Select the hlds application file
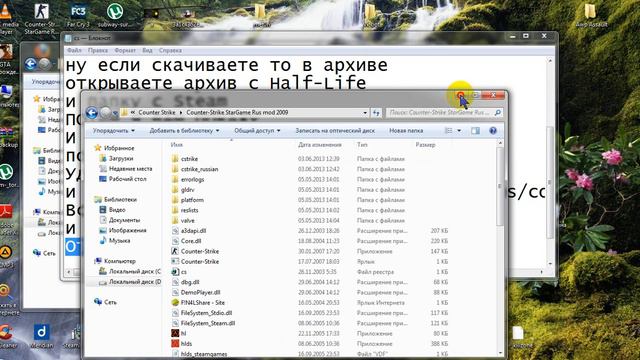The width and height of the screenshot is (640, 360). click(182, 344)
